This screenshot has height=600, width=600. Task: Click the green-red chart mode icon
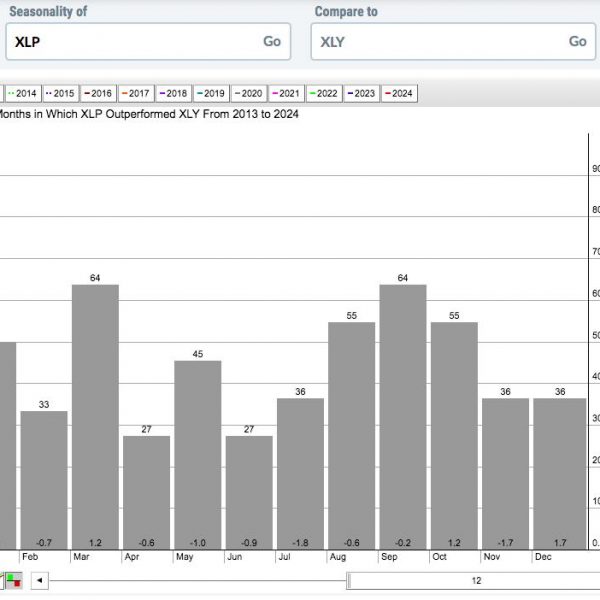[13, 580]
